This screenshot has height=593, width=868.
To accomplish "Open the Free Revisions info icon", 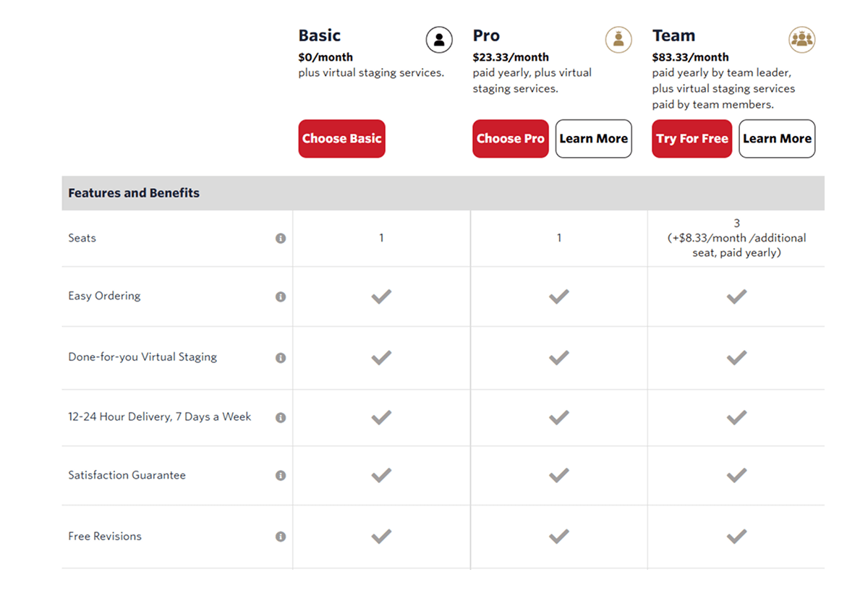I will [281, 537].
